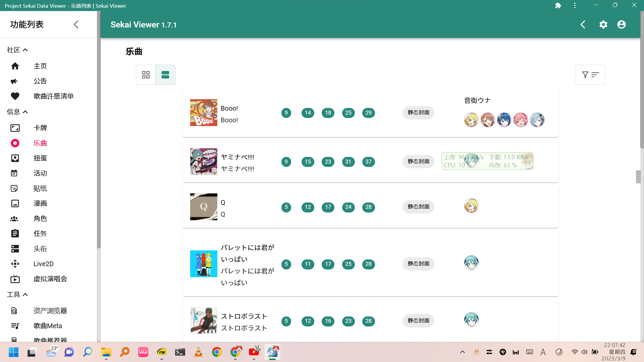Select the 活动 menu item
The height and width of the screenshot is (362, 644).
(x=40, y=173)
